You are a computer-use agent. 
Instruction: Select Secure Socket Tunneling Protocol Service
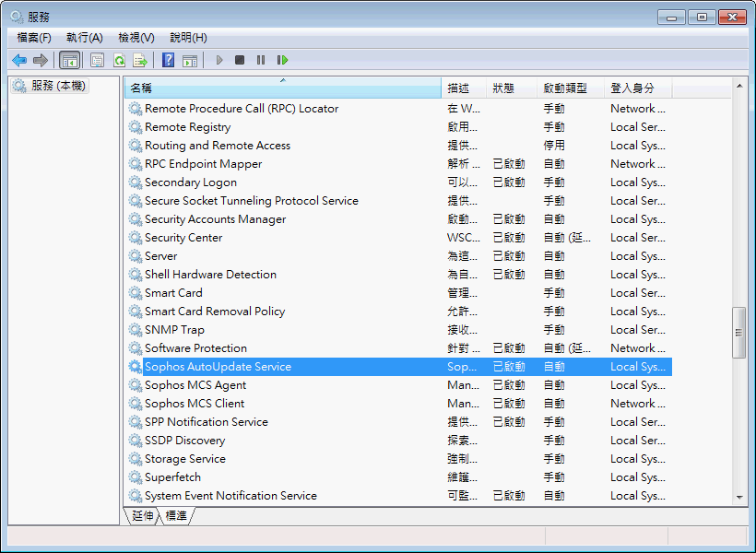click(398, 201)
